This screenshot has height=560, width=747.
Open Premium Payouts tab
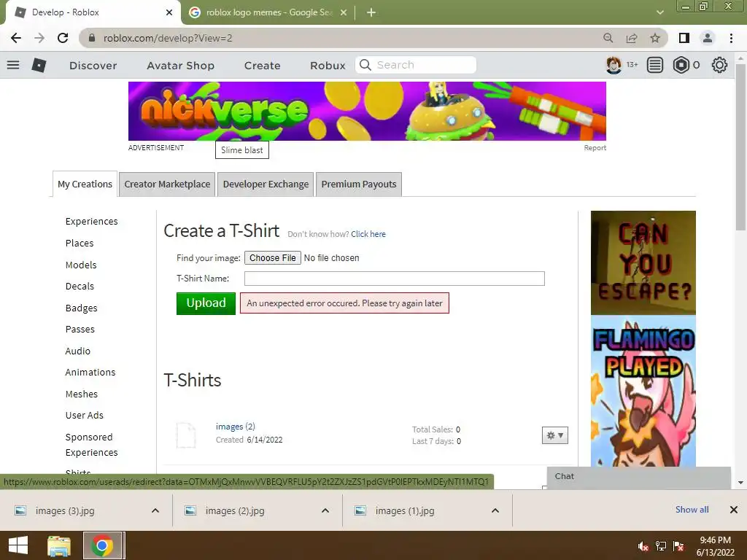(x=359, y=184)
